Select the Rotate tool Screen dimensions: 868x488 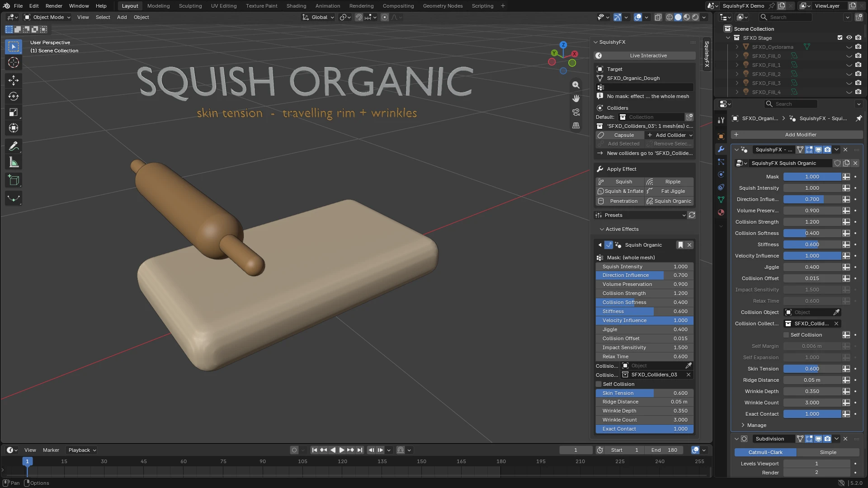click(14, 96)
